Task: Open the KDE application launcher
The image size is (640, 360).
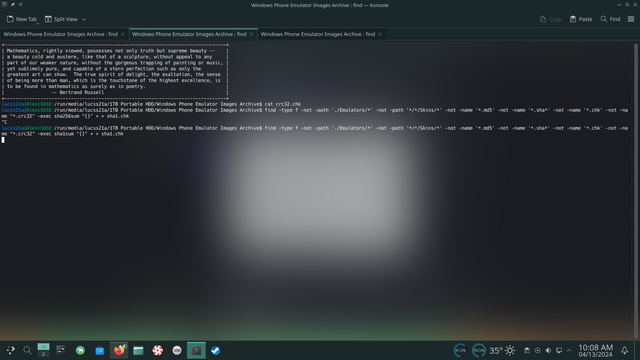Action: click(x=11, y=350)
